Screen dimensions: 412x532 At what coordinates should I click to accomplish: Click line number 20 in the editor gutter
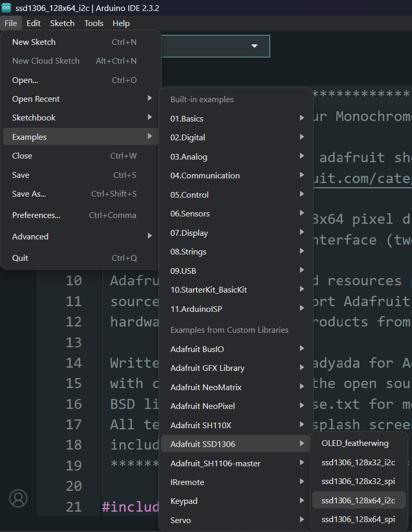74,486
